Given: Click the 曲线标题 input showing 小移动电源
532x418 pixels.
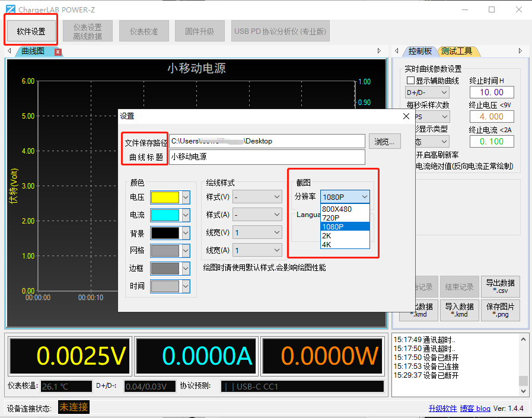Looking at the screenshot, I should pos(267,157).
